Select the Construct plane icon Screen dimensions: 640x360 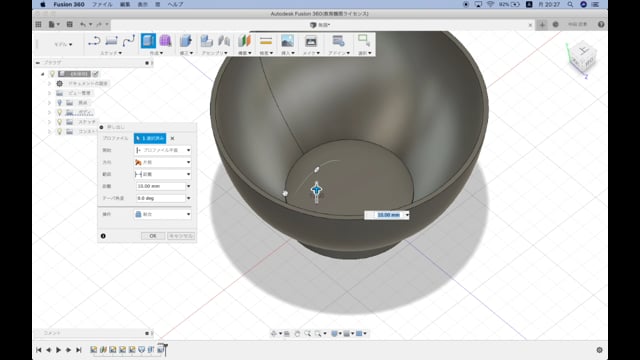click(244, 41)
